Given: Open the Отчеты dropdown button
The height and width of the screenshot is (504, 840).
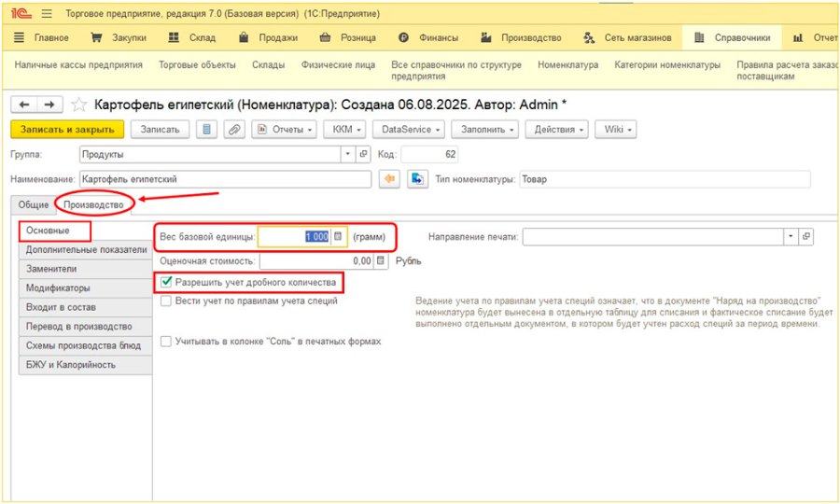Looking at the screenshot, I should click(284, 129).
